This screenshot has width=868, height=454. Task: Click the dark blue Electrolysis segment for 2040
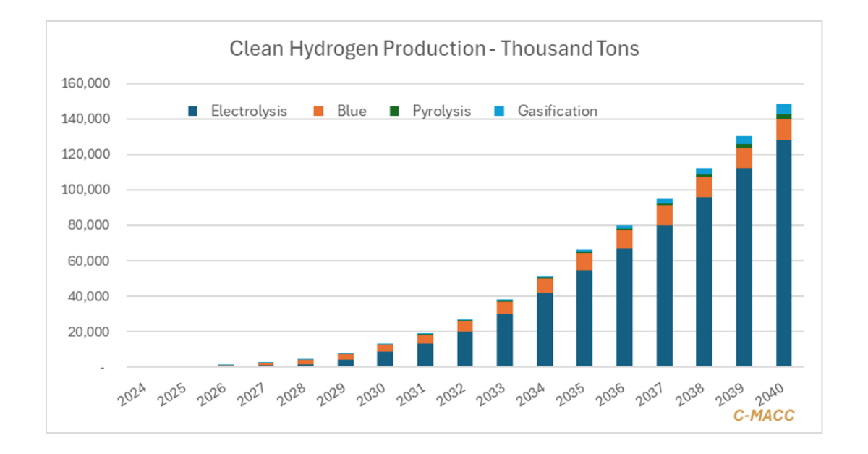[783, 253]
